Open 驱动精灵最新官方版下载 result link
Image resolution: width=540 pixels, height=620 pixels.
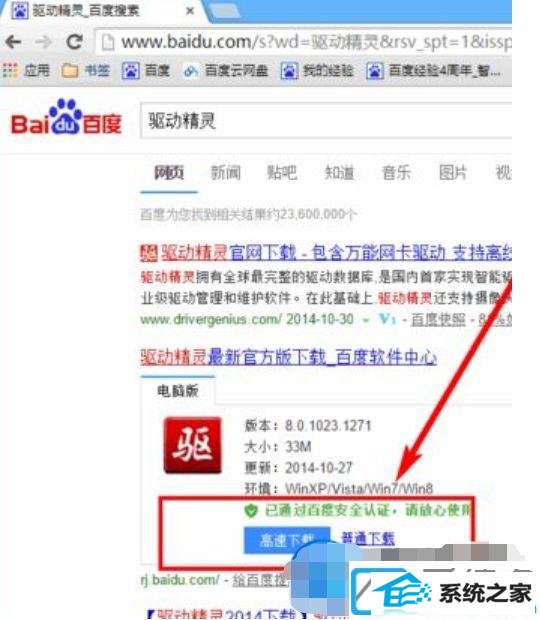pos(289,357)
